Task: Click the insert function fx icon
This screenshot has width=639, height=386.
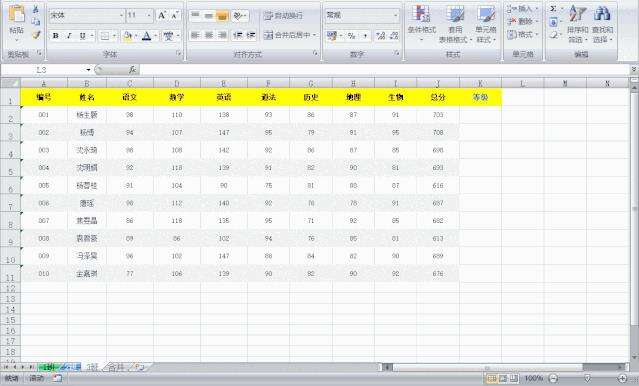Action: point(132,70)
